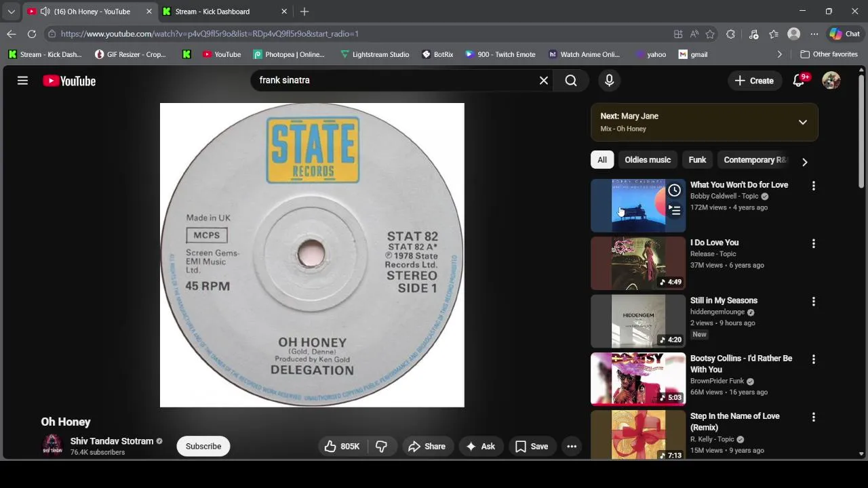Reload the current page
The width and height of the screenshot is (868, 488).
(32, 34)
